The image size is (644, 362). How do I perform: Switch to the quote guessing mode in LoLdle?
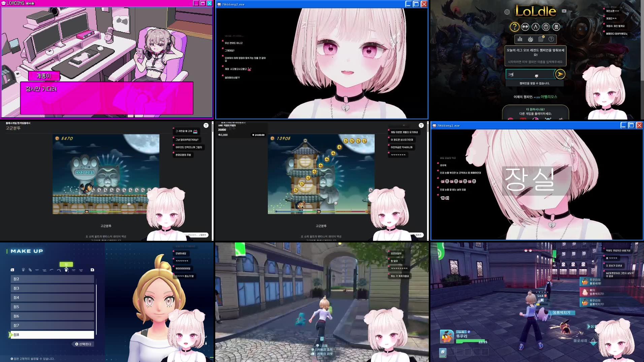click(525, 27)
